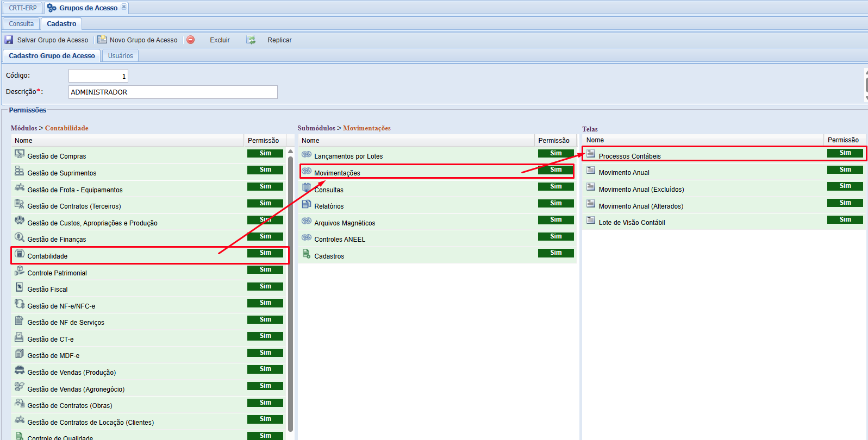Click Salvar Grupo de Acesso button
This screenshot has width=868, height=440.
[x=47, y=40]
